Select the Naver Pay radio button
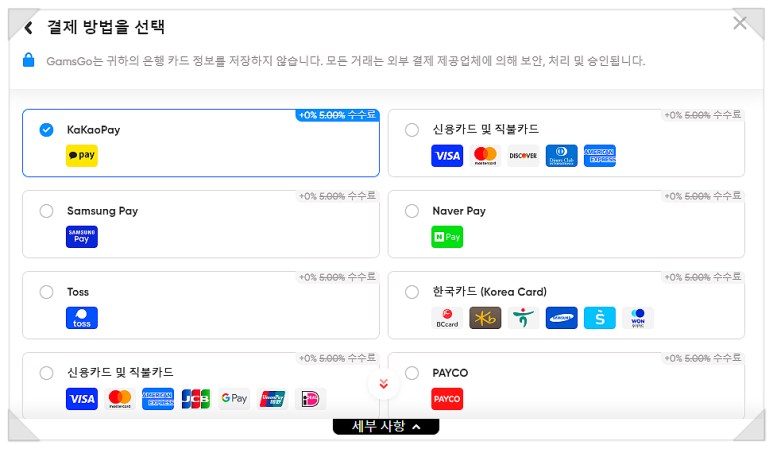Screen dimensions: 773x449 [x=412, y=211]
